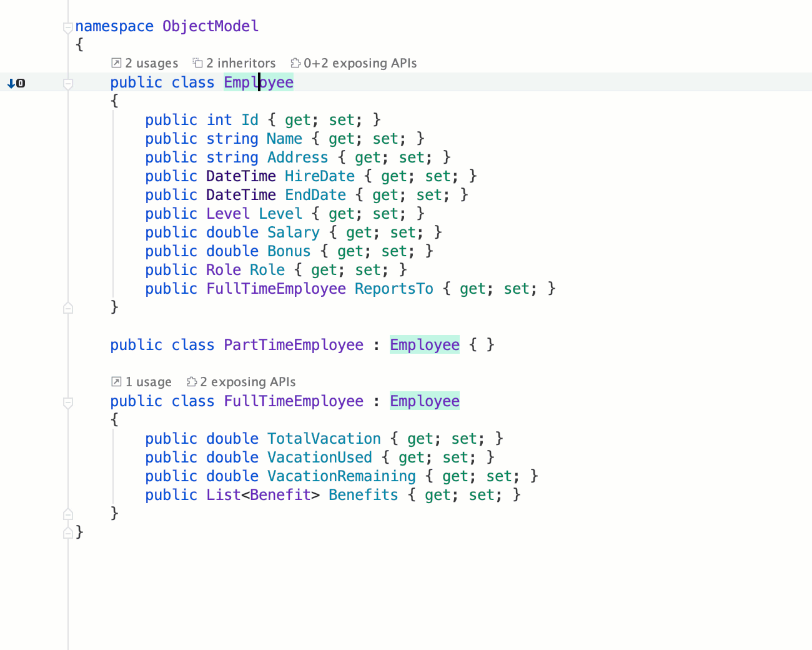Click the exposing APIs icon above Employee
Image resolution: width=812 pixels, height=650 pixels.
(295, 62)
